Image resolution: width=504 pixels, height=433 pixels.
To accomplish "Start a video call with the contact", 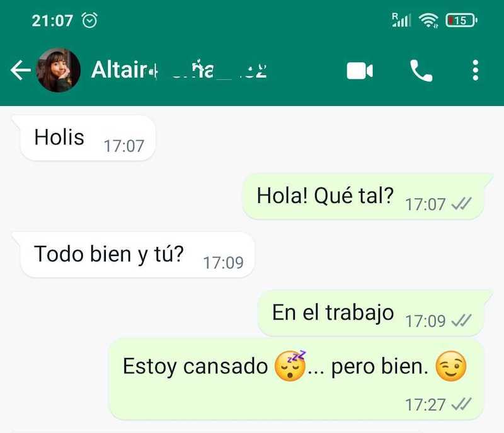I will (360, 71).
